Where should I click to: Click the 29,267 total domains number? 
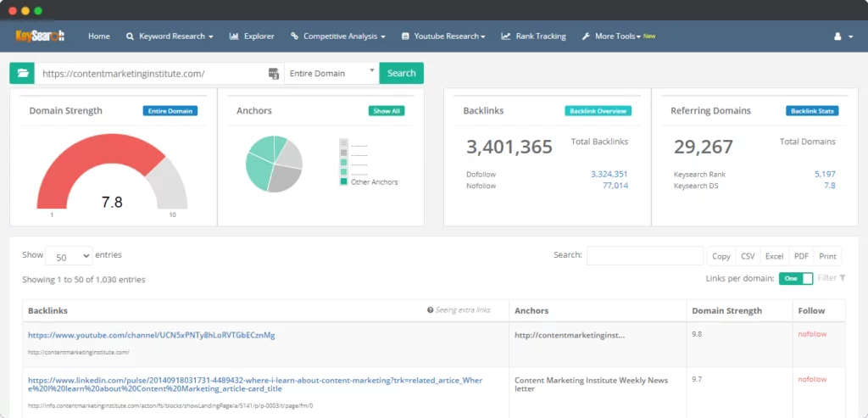[703, 147]
